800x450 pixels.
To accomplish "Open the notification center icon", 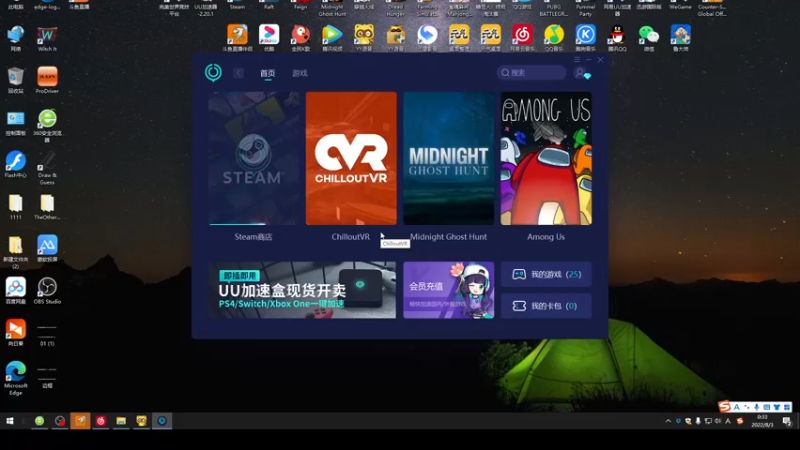I will click(x=787, y=421).
